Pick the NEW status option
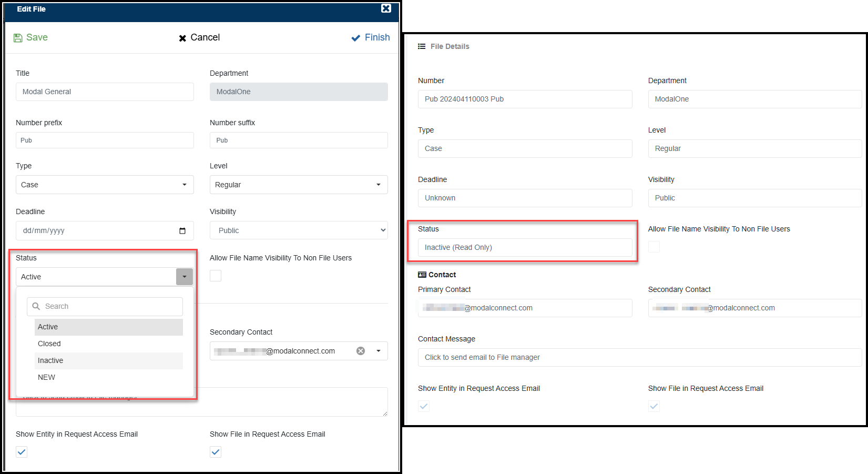This screenshot has height=474, width=868. [46, 377]
